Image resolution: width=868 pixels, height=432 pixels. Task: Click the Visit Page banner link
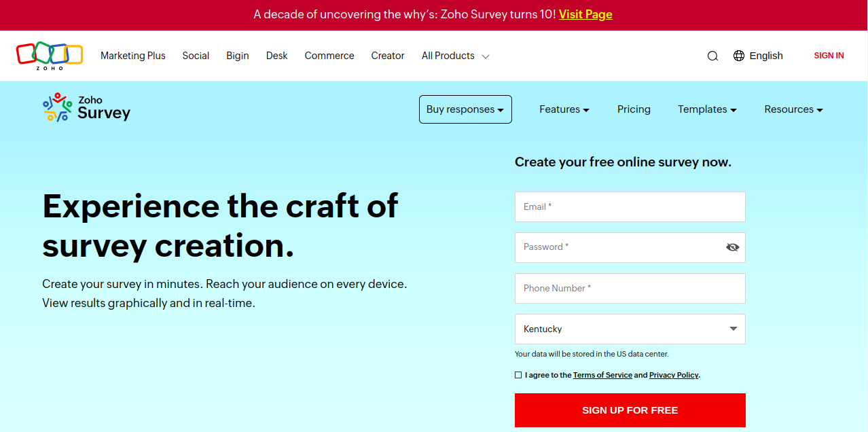[x=585, y=14]
